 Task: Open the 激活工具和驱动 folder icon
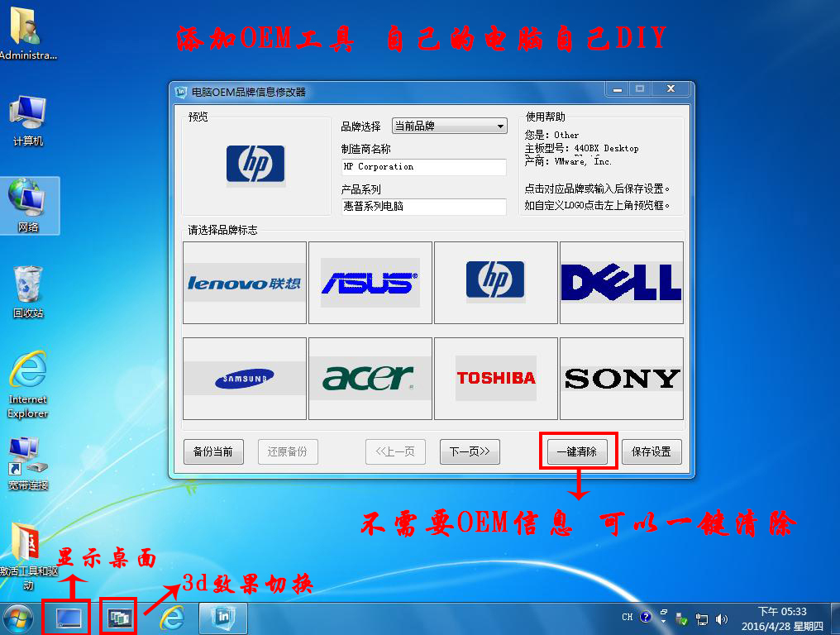point(28,556)
